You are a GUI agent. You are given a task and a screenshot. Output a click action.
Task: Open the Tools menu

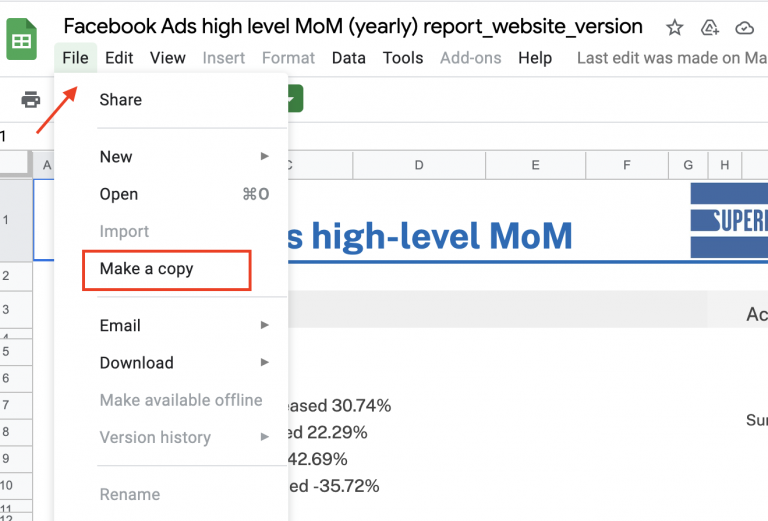coord(403,58)
